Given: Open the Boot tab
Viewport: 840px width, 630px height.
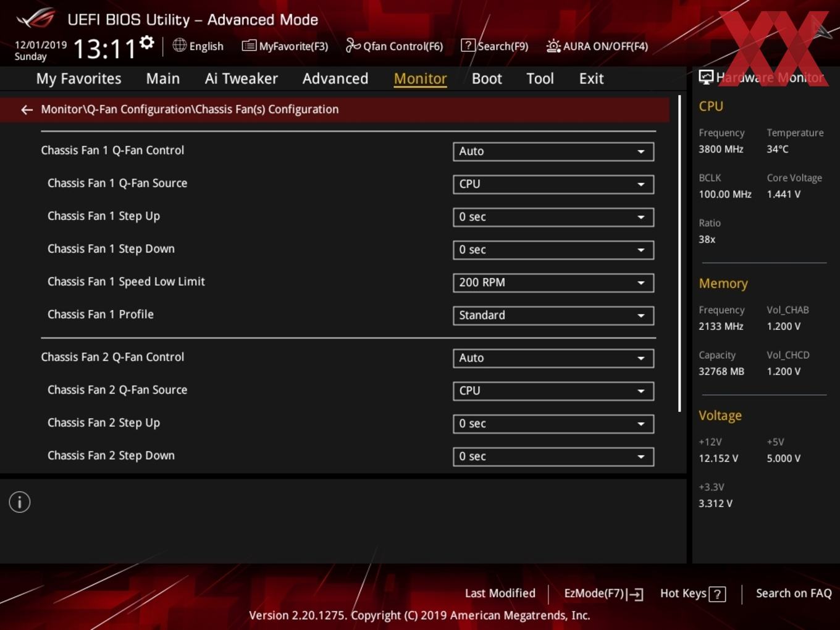Looking at the screenshot, I should point(487,78).
